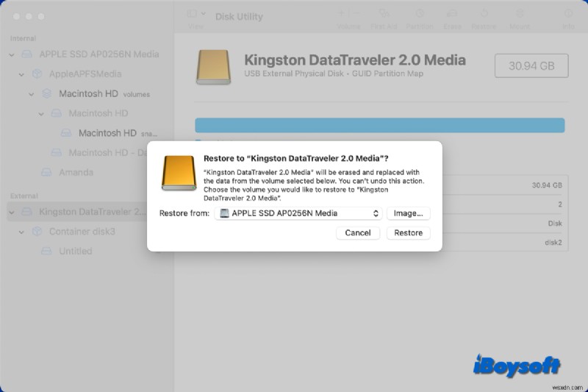Collapse the APPLE SSD AP0256N Media tree

12,54
